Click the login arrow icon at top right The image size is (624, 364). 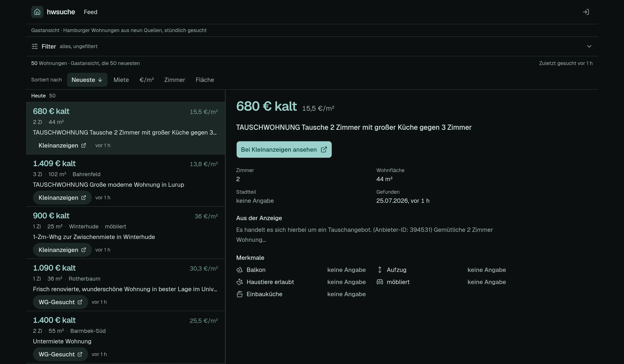click(x=586, y=12)
